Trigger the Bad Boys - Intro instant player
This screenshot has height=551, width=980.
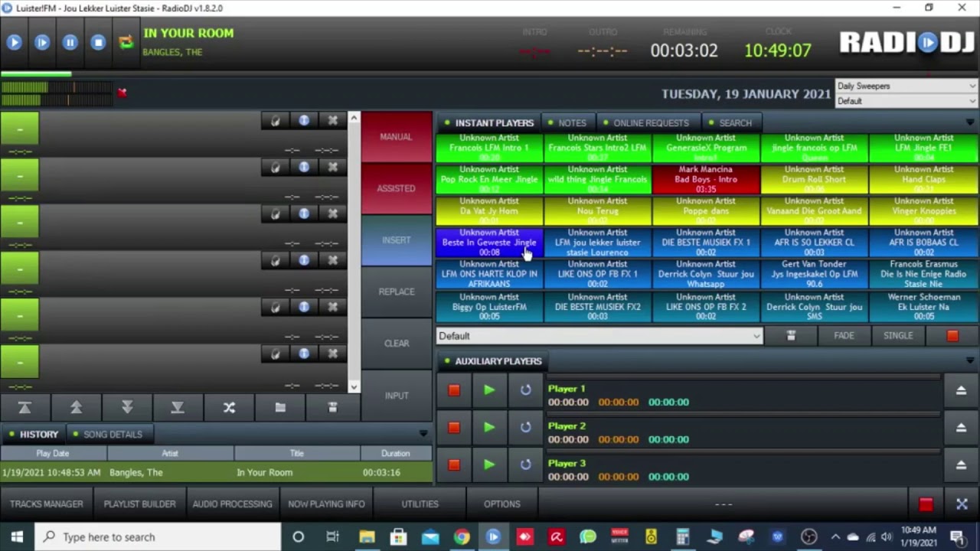click(x=705, y=179)
